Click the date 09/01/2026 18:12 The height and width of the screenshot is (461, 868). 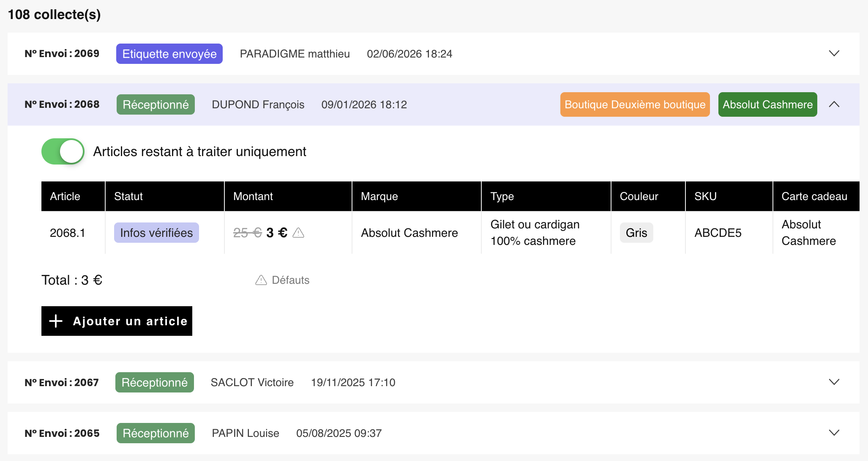(x=364, y=104)
